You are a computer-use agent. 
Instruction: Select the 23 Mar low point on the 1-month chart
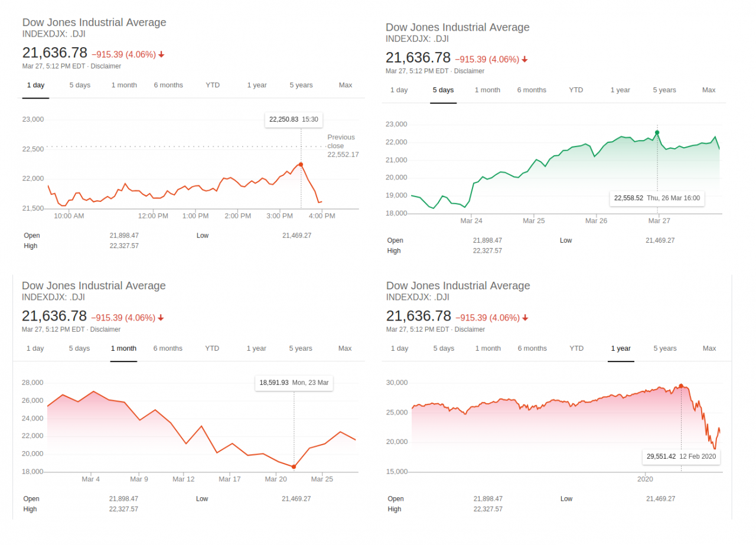point(294,466)
